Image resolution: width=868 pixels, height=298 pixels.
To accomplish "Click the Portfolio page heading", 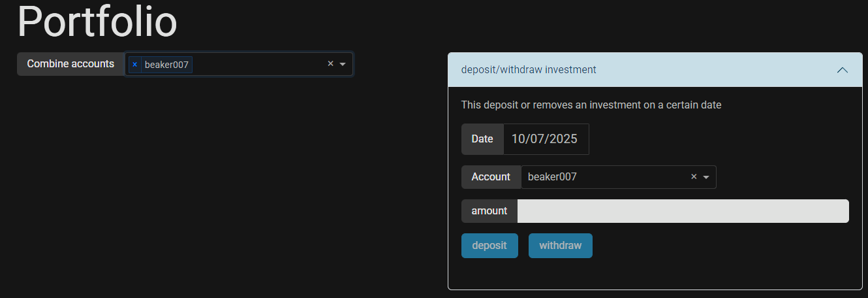I will point(98,22).
